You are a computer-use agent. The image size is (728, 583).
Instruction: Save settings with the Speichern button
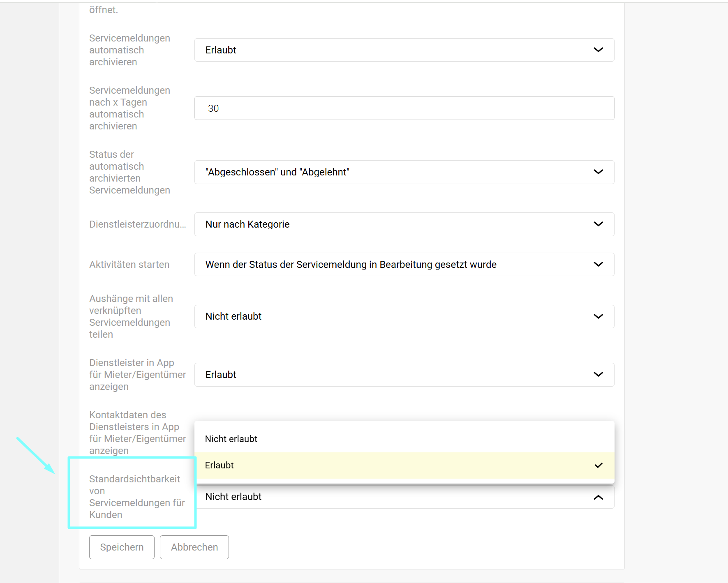click(122, 547)
